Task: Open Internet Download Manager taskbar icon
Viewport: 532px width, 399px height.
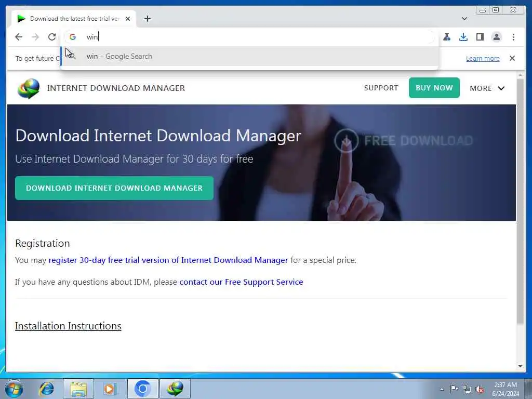Action: pos(175,389)
